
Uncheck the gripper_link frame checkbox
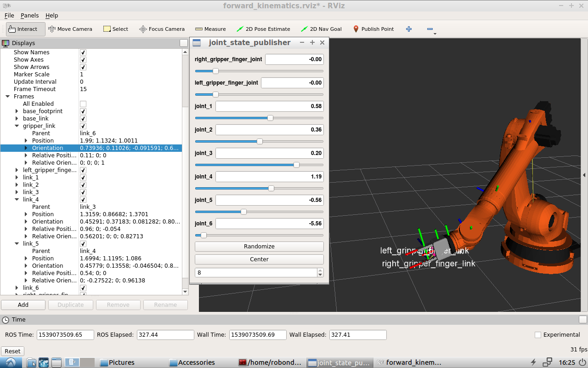click(83, 126)
